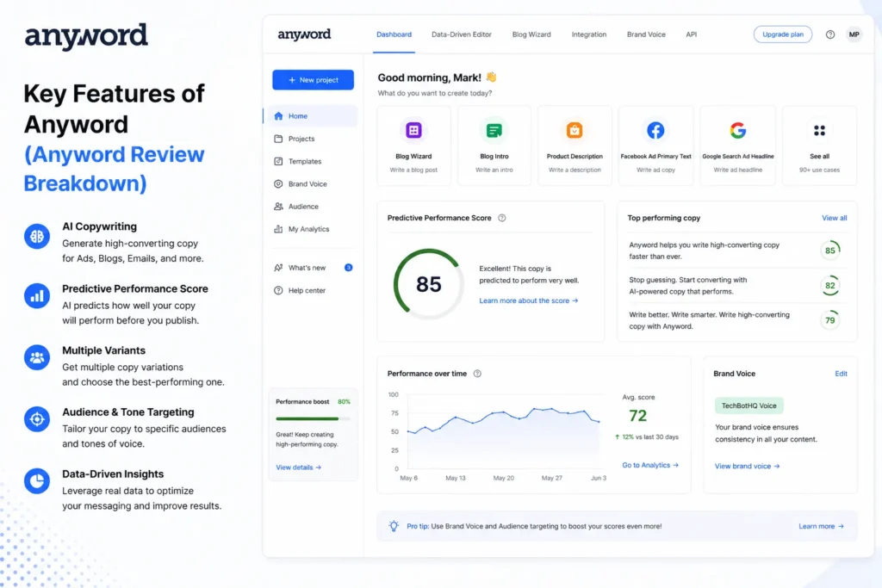This screenshot has height=588, width=882.
Task: Click the Projects folder icon
Action: (x=278, y=139)
